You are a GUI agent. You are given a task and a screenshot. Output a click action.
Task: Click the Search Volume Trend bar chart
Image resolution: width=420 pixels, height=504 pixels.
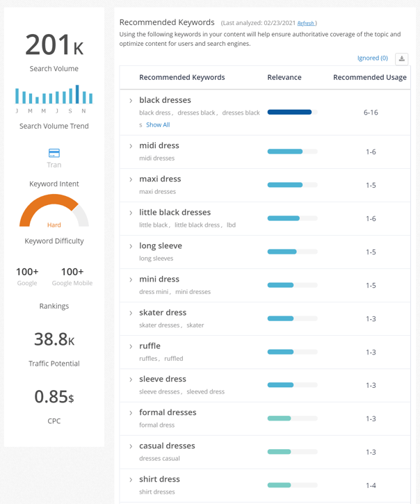(54, 95)
